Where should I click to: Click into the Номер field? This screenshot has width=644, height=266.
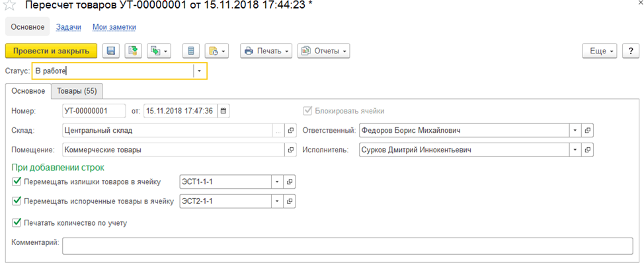94,111
